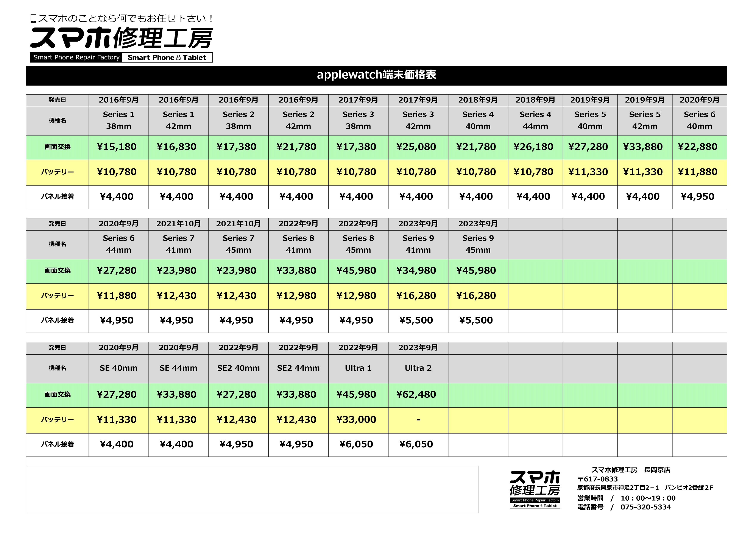Select the address 京都府長岡京市神足2丁目2-1
The width and height of the screenshot is (756, 534).
(618, 488)
